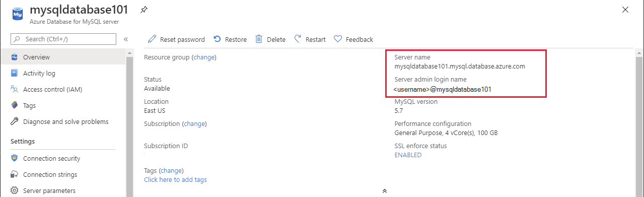This screenshot has width=644, height=197.
Task: Click the ENABLED SSL enforce status link
Action: pyautogui.click(x=408, y=155)
